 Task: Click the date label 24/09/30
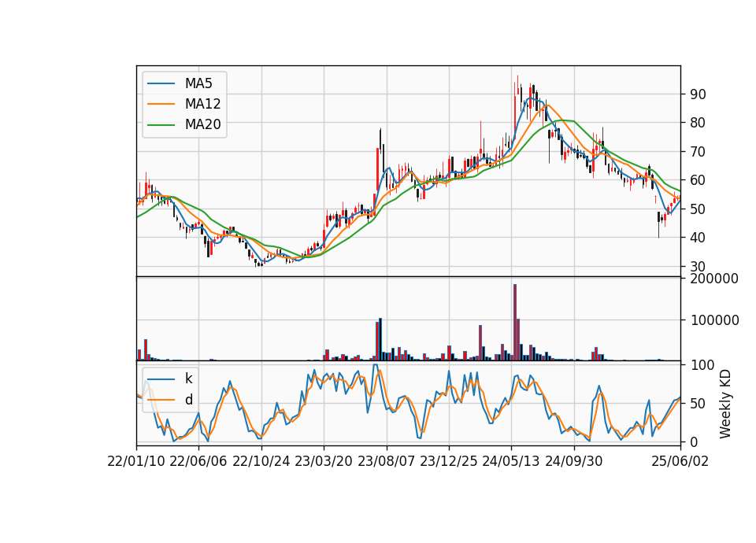[x=574, y=461]
